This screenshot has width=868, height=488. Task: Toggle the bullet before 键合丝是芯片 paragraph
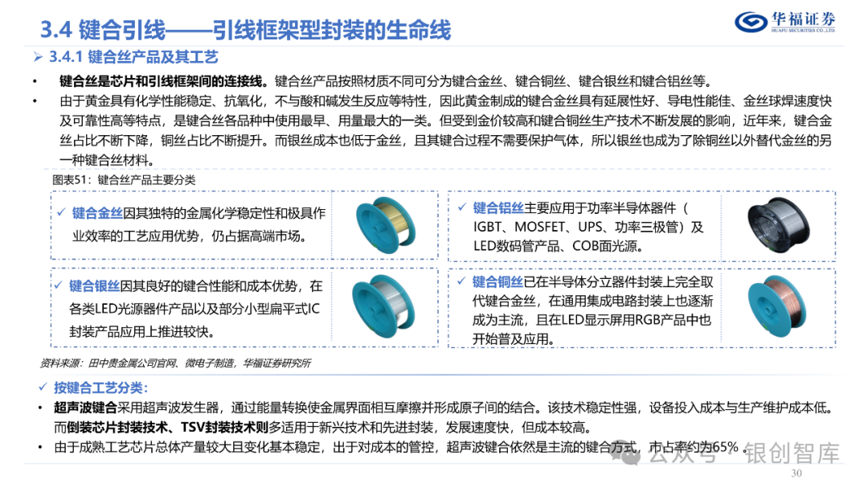(33, 82)
